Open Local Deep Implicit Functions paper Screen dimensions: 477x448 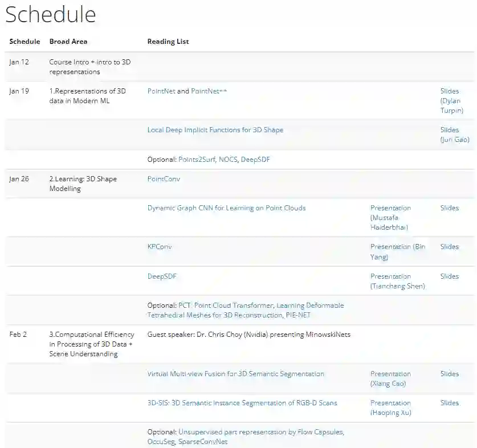[x=215, y=130]
